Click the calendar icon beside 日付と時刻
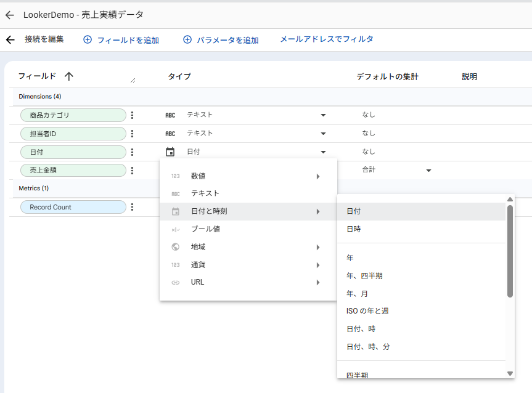 tap(176, 211)
